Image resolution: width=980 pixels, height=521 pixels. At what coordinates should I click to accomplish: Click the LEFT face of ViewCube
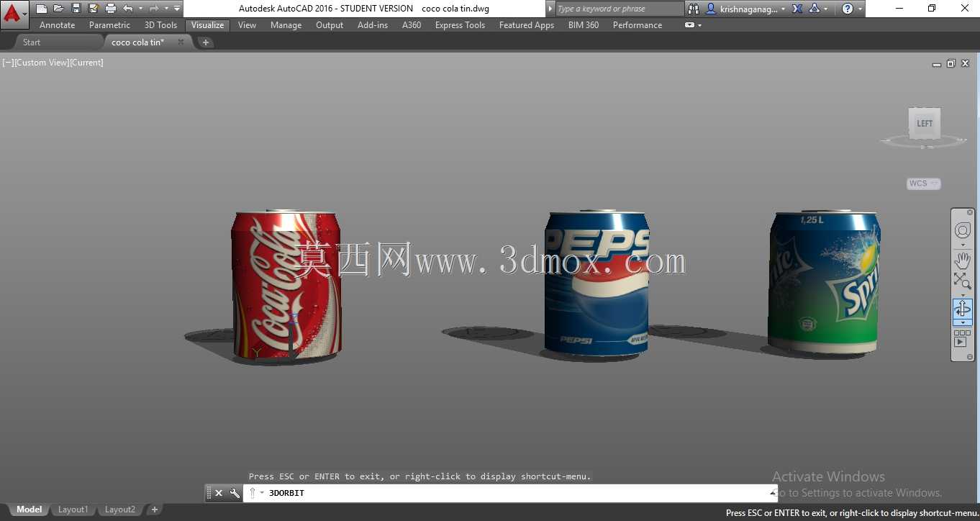(925, 123)
